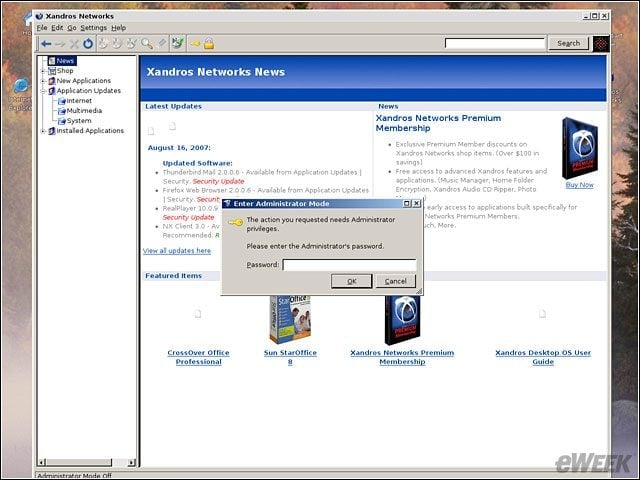Click the Premium Membership box in Featured Items

click(x=402, y=320)
